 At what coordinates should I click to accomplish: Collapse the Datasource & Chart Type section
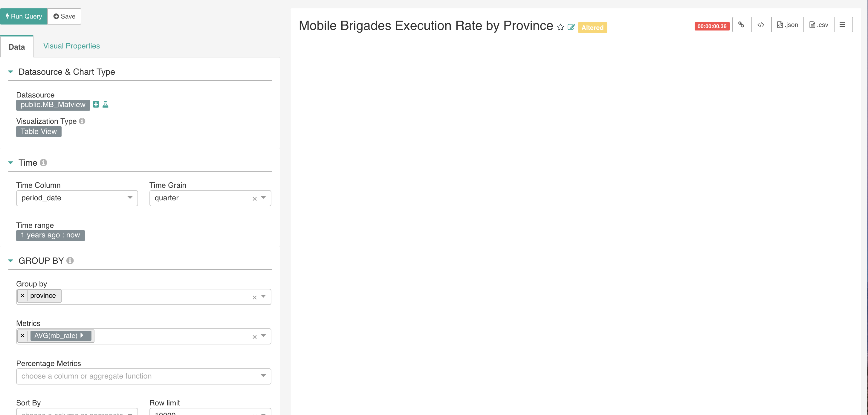[x=10, y=71]
